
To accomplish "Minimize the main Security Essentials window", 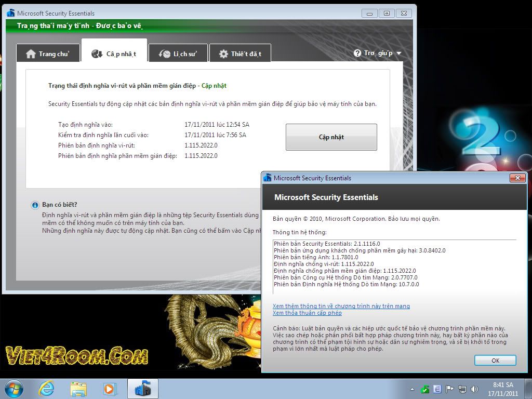I will (369, 13).
